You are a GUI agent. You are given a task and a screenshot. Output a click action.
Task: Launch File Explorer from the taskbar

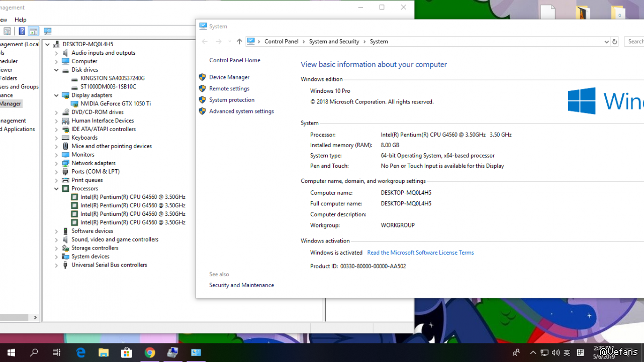(104, 352)
